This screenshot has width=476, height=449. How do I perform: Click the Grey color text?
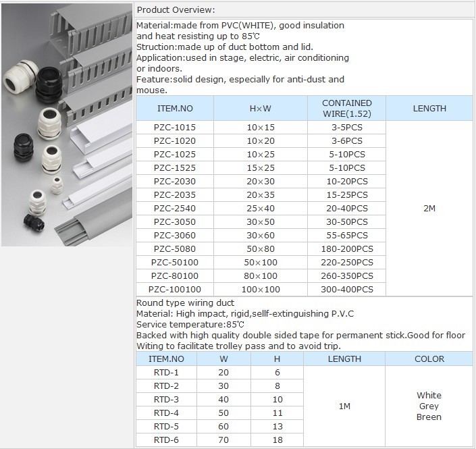click(429, 406)
